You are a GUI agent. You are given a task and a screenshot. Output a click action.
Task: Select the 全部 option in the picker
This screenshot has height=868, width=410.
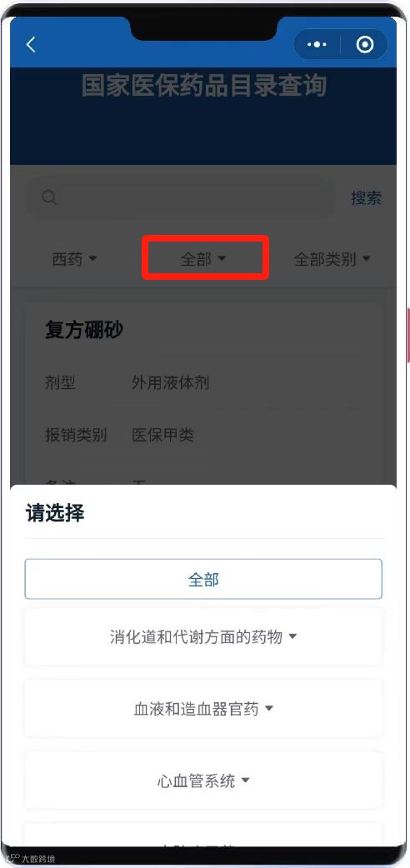pos(203,579)
